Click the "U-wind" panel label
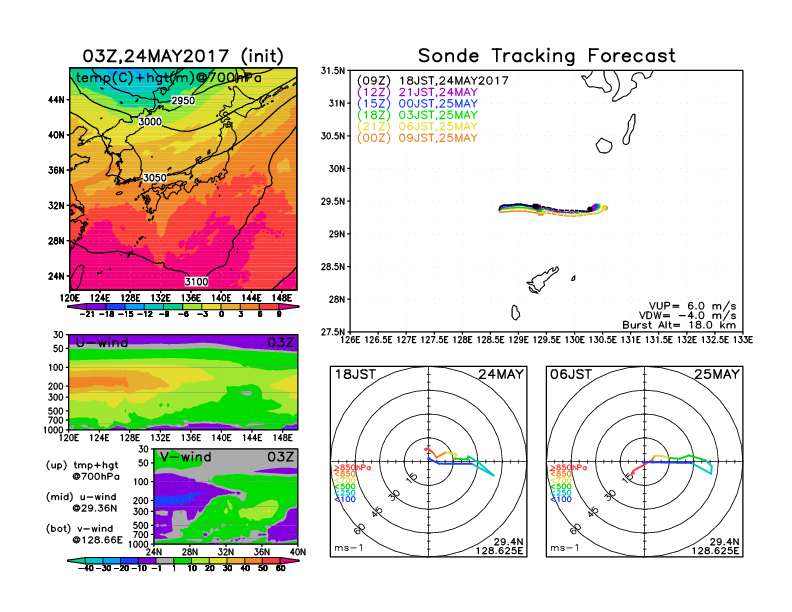Viewport: 792px width, 612px height. [102, 342]
